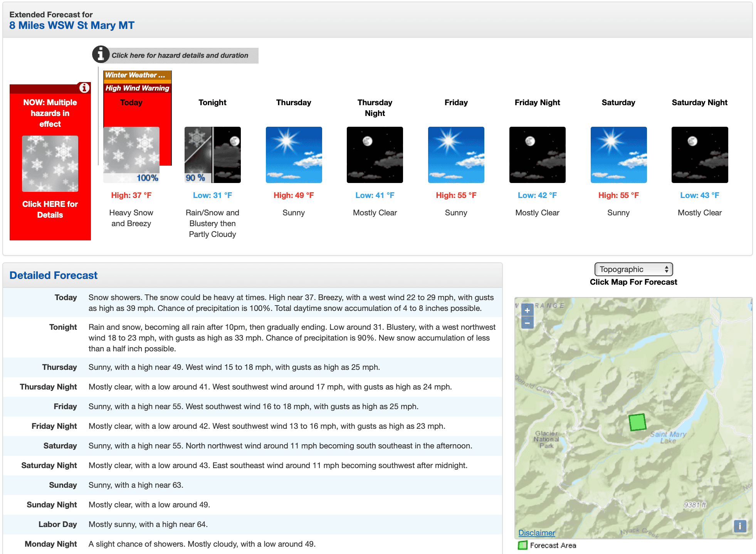Zoom in on the forecast map

coord(527,310)
